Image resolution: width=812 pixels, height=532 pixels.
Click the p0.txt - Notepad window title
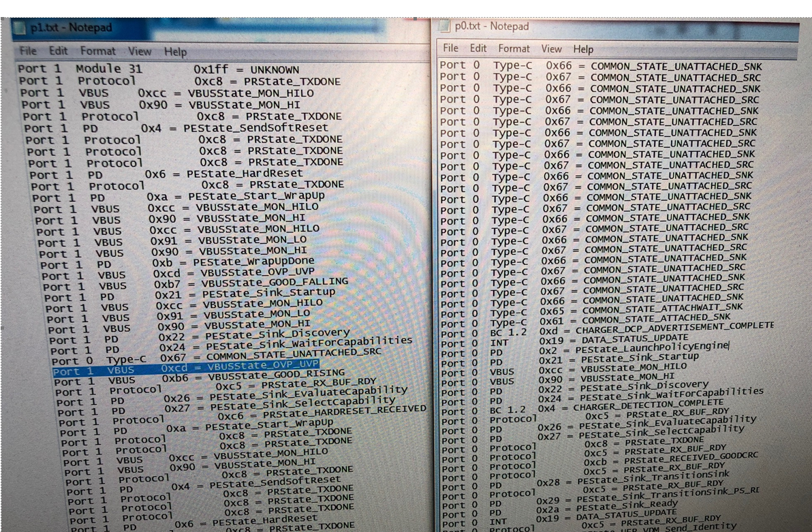click(491, 26)
